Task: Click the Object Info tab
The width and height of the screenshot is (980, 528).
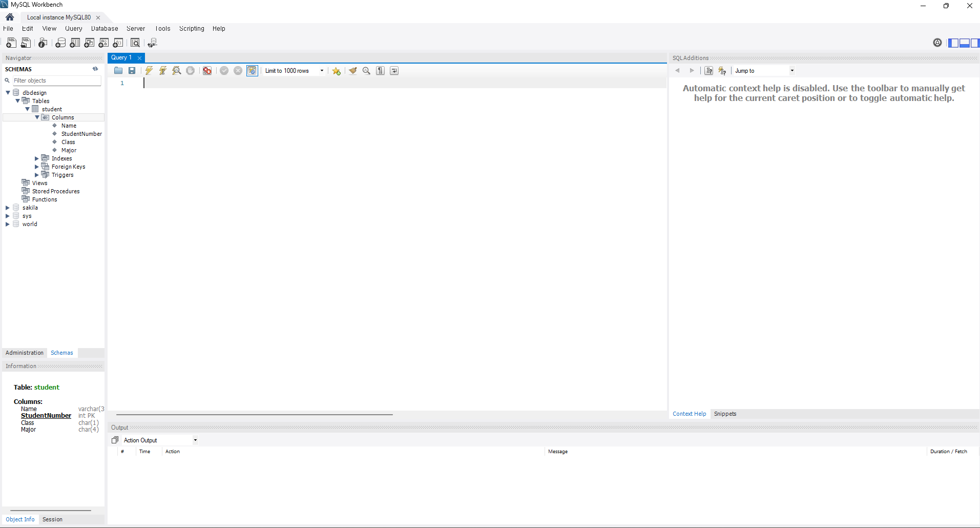Action: pos(20,519)
